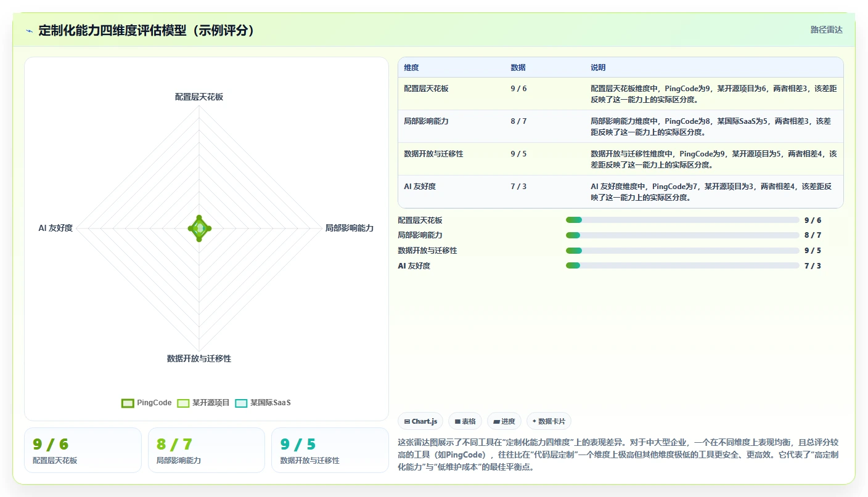Click the 配置层天花板 label beside its progress bar
868x497 pixels.
420,220
